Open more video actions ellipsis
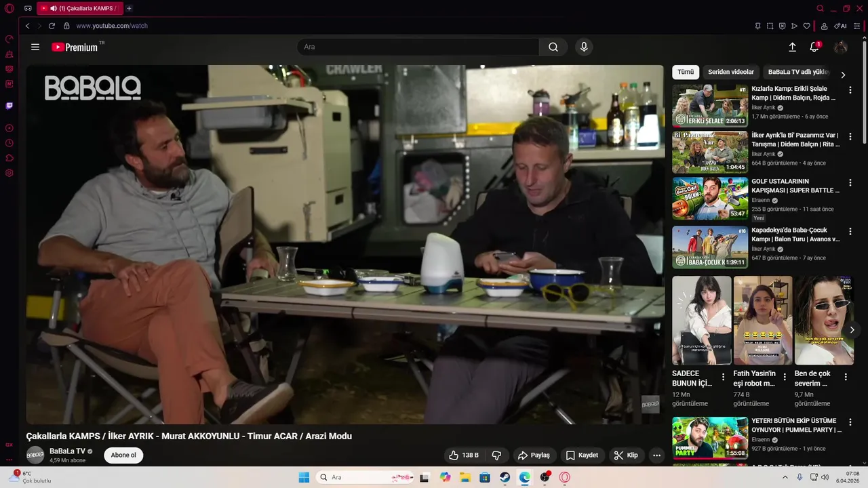Screen dimensions: 868x488 (x=656, y=455)
